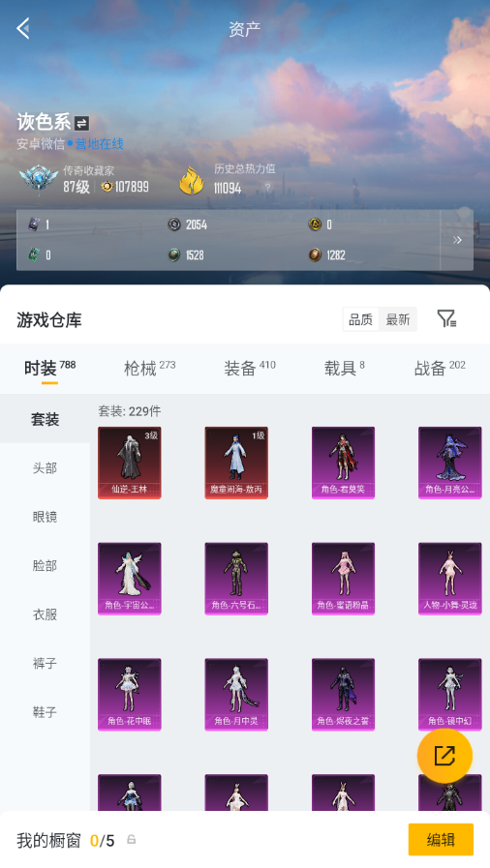Open the heat value question mark help
This screenshot has width=490, height=868.
[268, 188]
